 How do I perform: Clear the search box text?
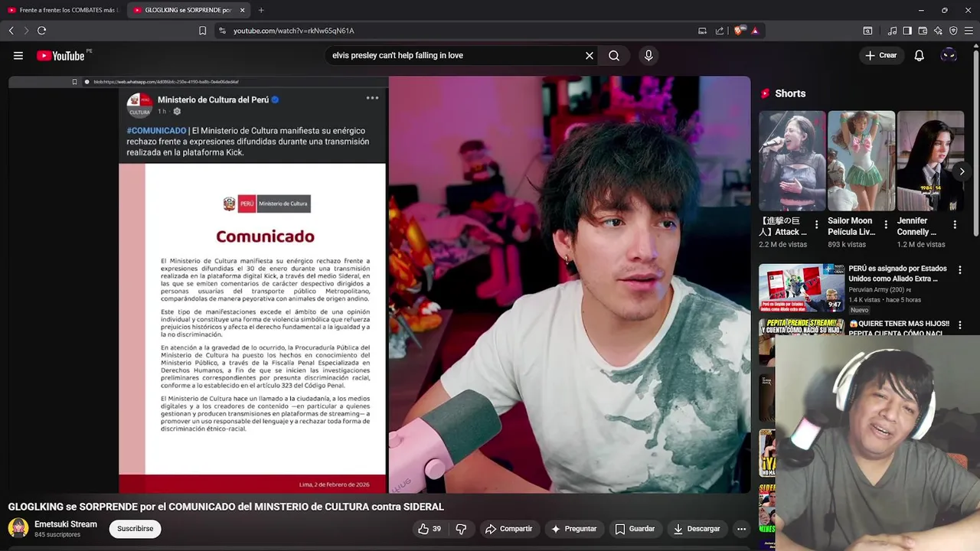coord(590,55)
